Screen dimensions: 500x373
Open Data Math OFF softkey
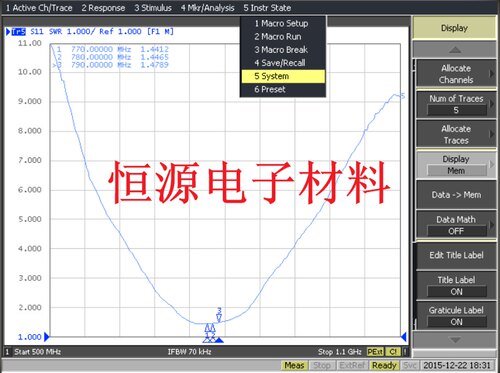click(x=455, y=225)
